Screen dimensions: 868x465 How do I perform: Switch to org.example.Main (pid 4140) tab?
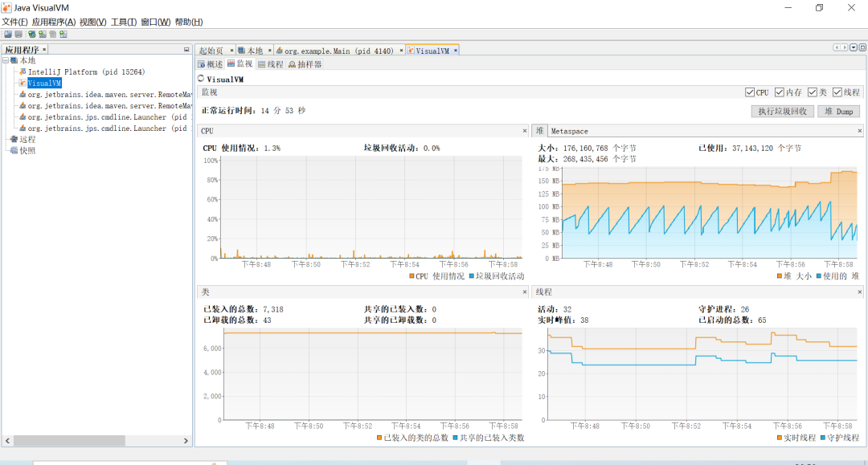click(339, 51)
